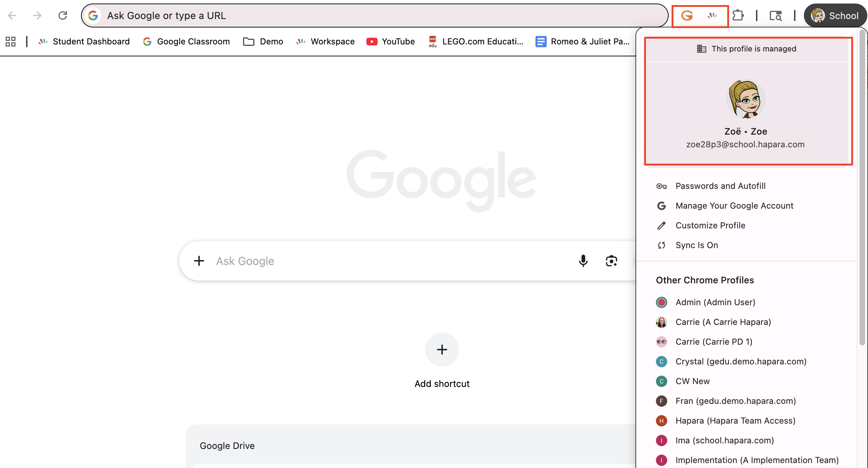Open the tab search icon next to profile
868x468 pixels.
[x=776, y=16]
